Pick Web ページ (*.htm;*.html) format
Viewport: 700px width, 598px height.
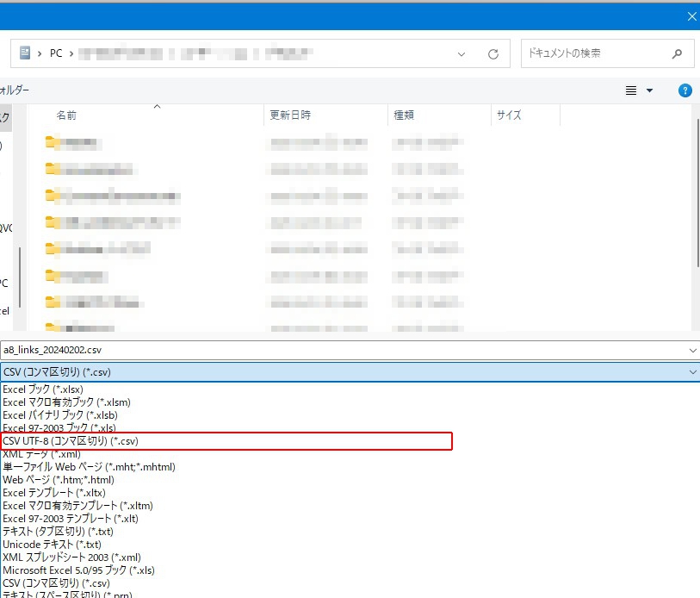pyautogui.click(x=58, y=480)
